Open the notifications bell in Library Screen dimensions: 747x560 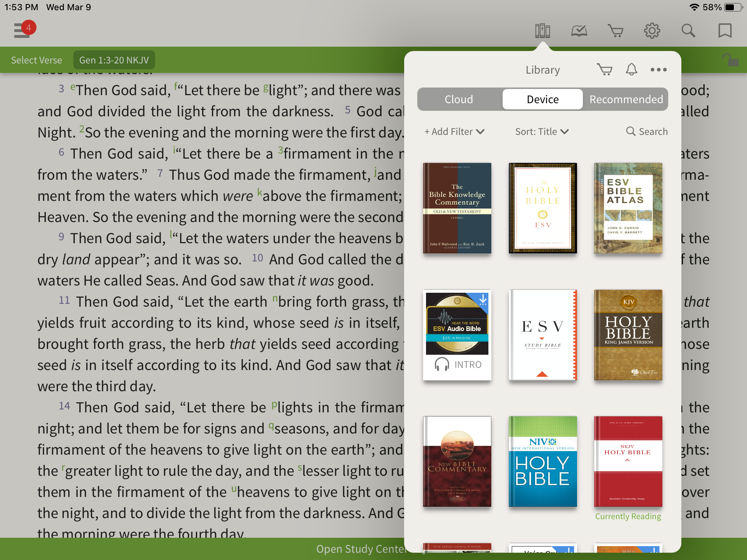point(631,69)
